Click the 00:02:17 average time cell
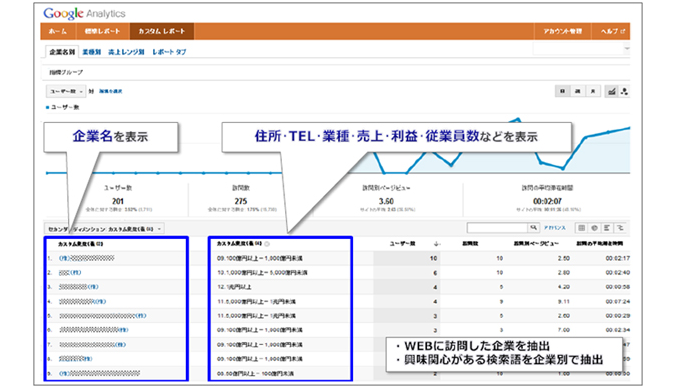 pyautogui.click(x=618, y=258)
